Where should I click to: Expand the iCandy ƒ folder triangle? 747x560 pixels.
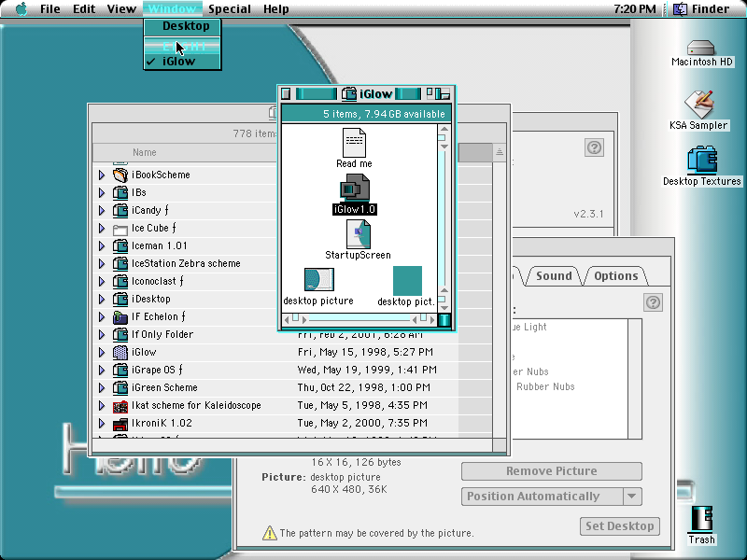tap(102, 211)
